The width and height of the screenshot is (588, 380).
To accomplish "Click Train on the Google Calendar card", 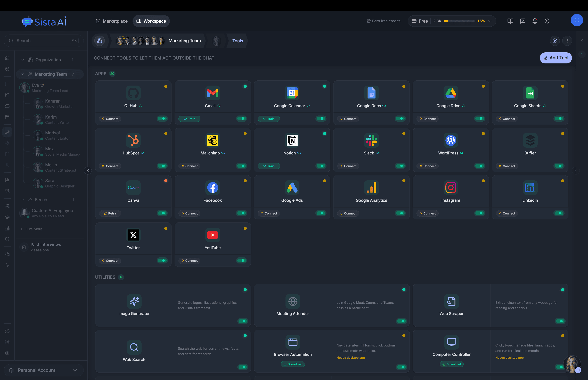I will (269, 119).
